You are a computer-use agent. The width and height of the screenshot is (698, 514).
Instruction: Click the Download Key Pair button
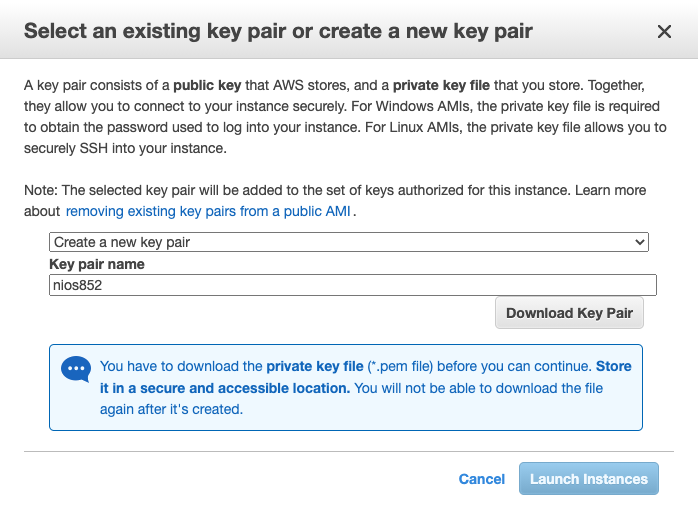[569, 313]
